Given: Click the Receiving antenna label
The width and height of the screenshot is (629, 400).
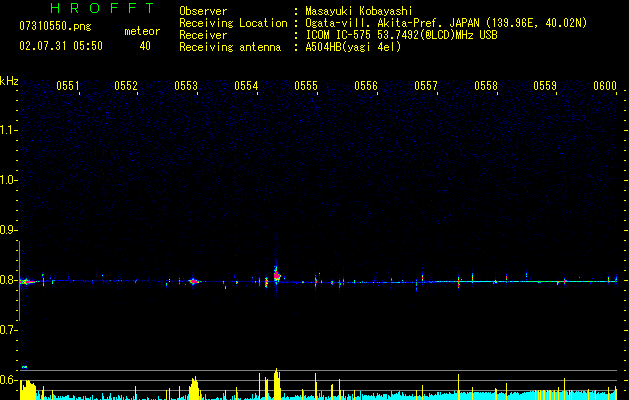Looking at the screenshot, I should (x=230, y=47).
